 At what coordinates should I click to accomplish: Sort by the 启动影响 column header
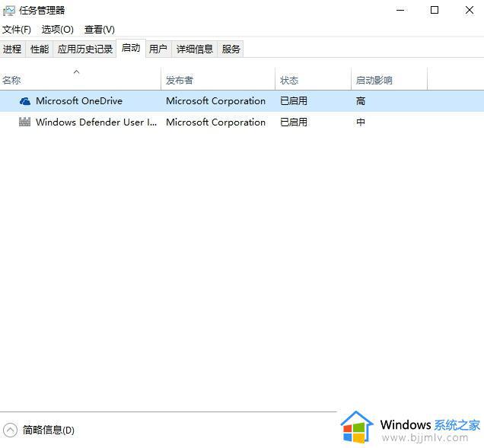pyautogui.click(x=389, y=80)
